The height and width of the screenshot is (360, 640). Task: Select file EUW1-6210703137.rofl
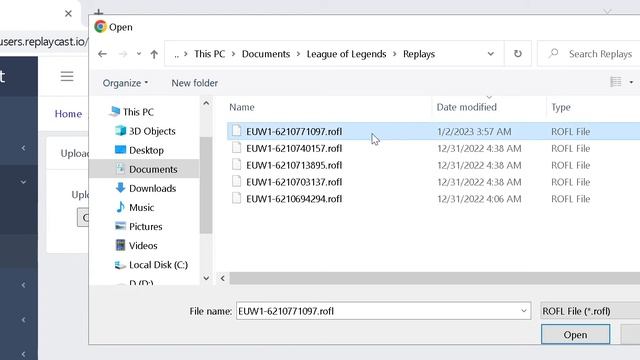click(x=294, y=182)
